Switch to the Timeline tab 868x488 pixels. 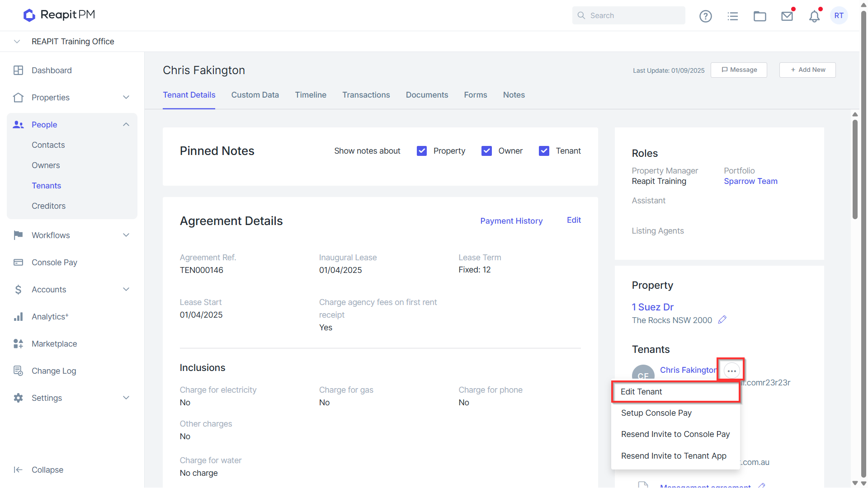(x=311, y=95)
